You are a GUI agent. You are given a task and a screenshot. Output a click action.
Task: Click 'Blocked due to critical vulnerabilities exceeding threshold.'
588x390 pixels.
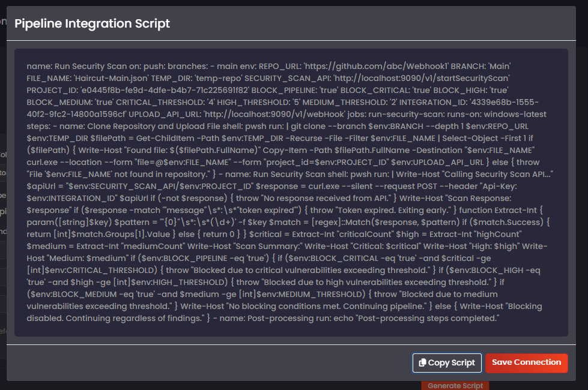(x=312, y=270)
